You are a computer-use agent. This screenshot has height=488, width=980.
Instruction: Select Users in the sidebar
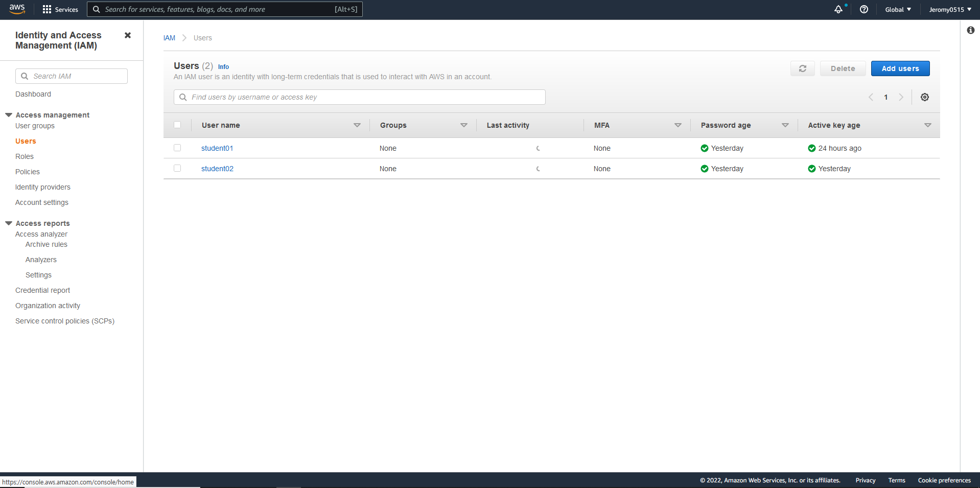26,141
